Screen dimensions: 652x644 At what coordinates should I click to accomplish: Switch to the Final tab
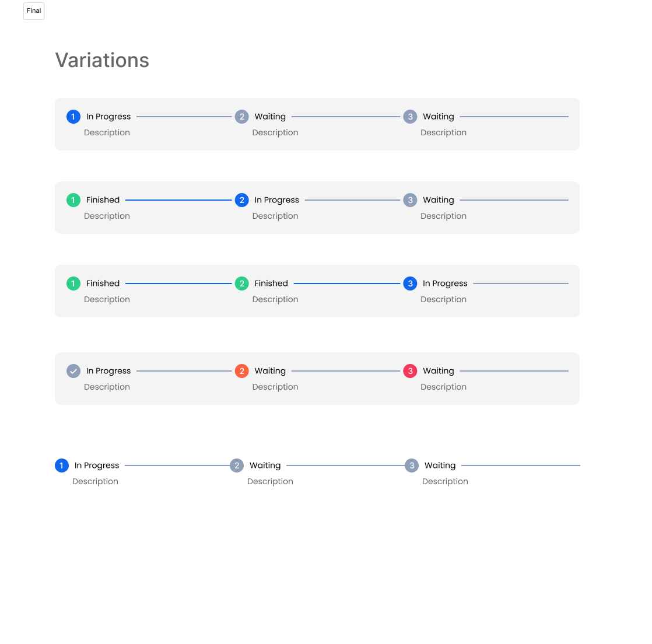click(33, 10)
